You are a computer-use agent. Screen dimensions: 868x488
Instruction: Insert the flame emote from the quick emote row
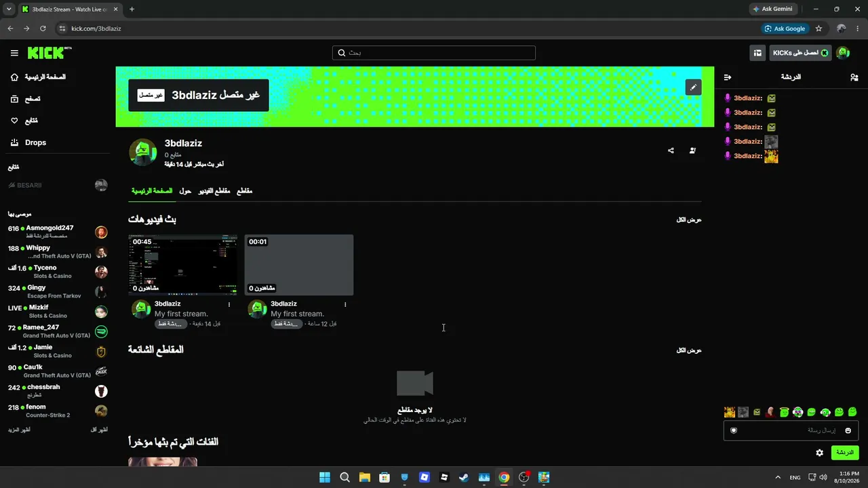pos(730,412)
